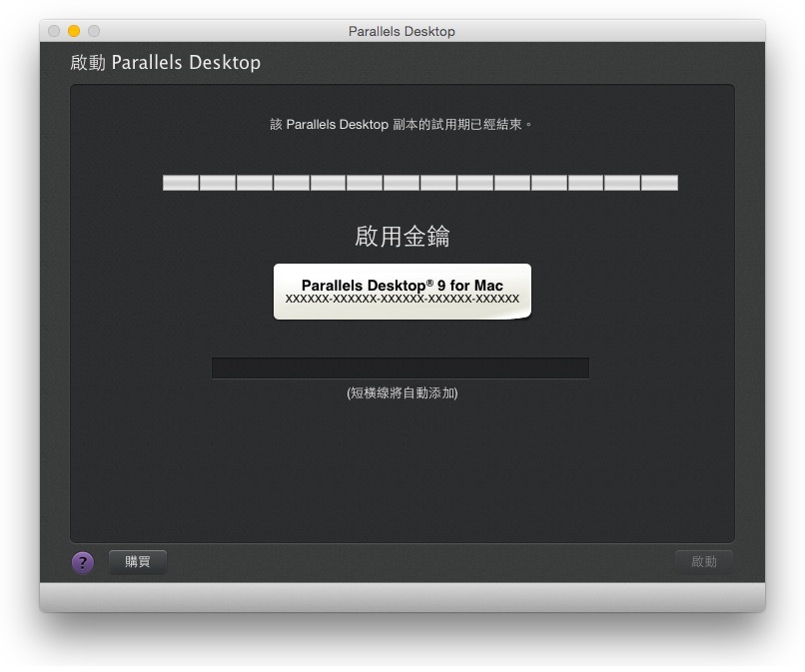805x672 pixels.
Task: Click the 購買 (Buy) button
Action: (138, 561)
